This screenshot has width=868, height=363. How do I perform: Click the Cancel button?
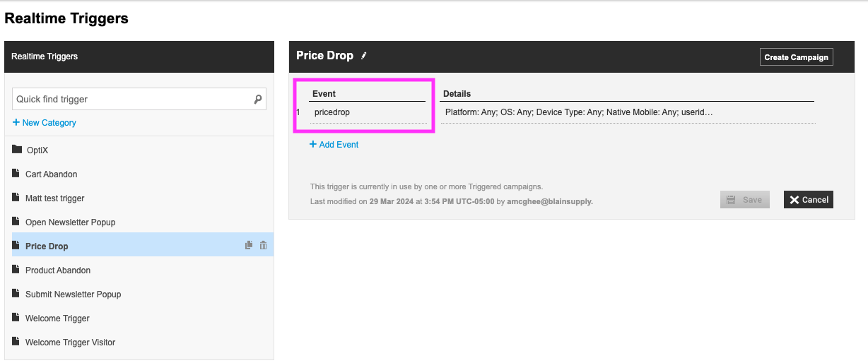click(809, 200)
